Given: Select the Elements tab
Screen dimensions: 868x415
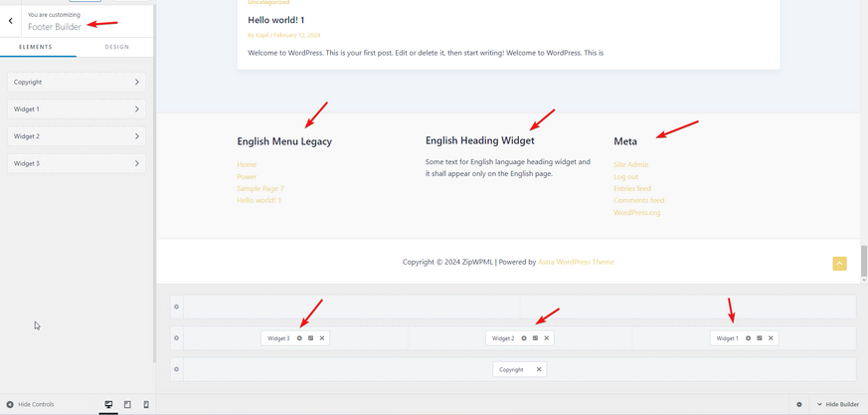Looking at the screenshot, I should (x=36, y=47).
